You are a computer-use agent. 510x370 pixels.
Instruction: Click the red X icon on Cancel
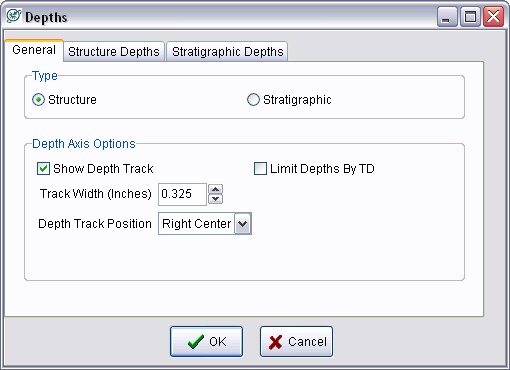pyautogui.click(x=275, y=342)
